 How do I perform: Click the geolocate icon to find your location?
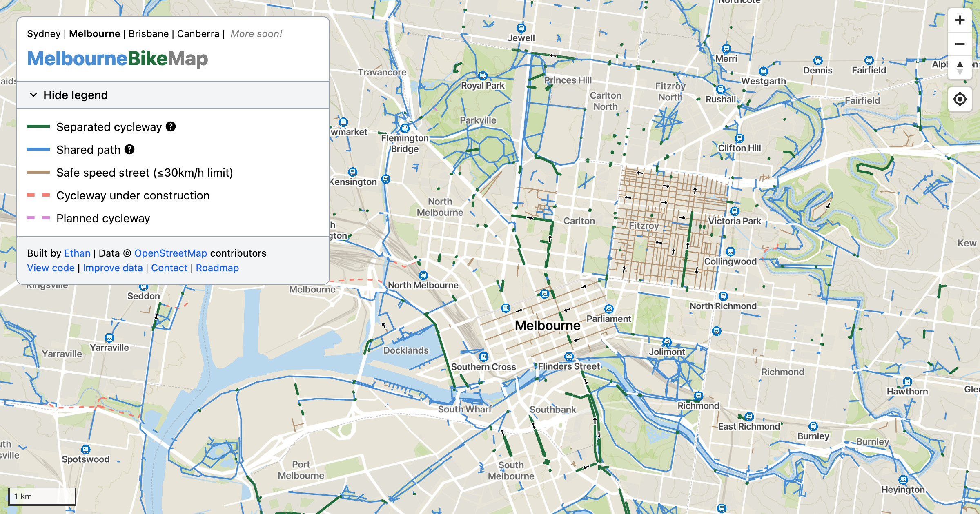click(x=960, y=98)
